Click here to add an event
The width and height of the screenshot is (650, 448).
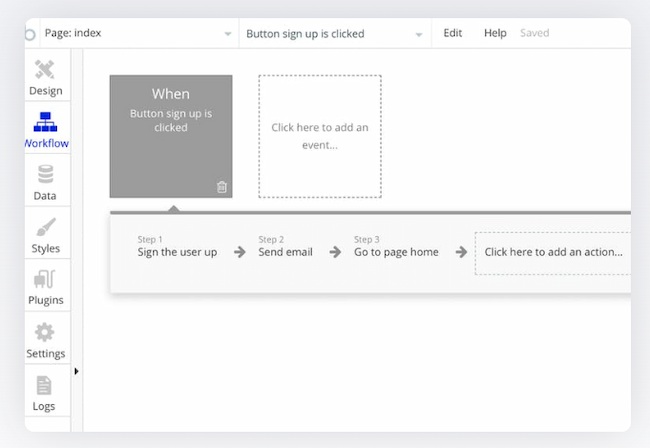(x=320, y=136)
